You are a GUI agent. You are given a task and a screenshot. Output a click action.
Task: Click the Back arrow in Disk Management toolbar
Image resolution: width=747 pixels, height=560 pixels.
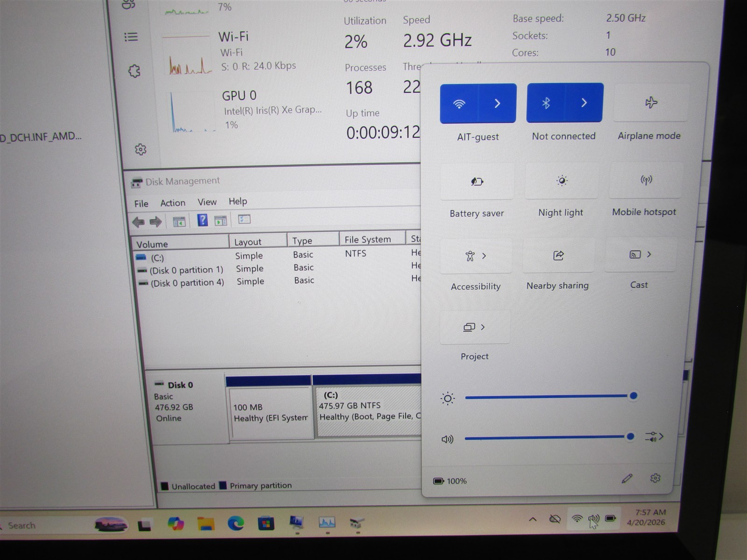click(138, 222)
